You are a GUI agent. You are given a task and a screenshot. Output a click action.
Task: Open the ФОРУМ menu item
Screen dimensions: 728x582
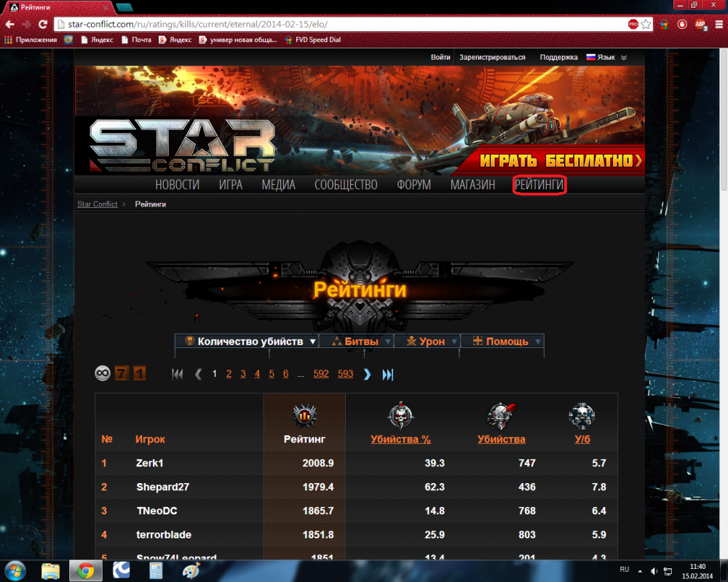pyautogui.click(x=414, y=185)
